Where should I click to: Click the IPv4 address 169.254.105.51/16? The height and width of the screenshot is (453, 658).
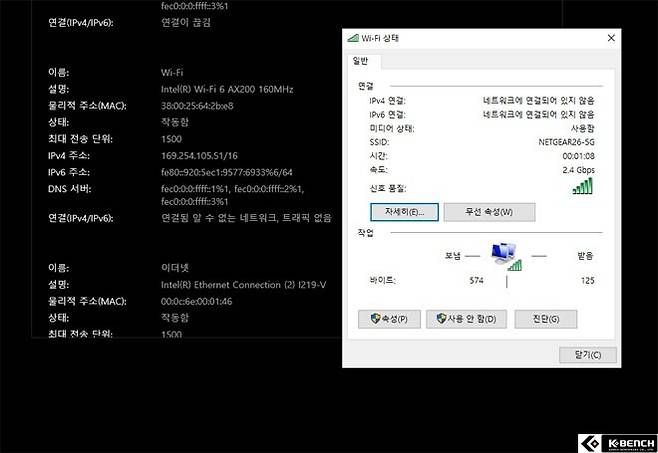click(199, 155)
